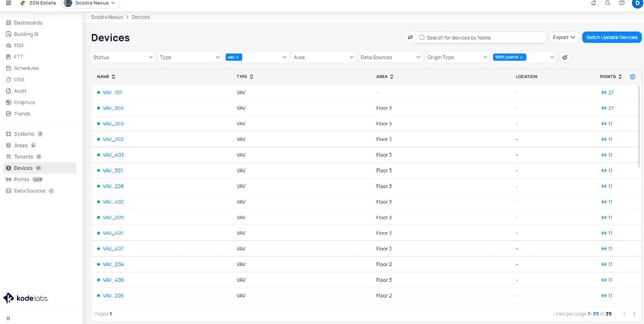Image resolution: width=644 pixels, height=324 pixels.
Task: Open the column chooser icon in table header
Action: 633,77
